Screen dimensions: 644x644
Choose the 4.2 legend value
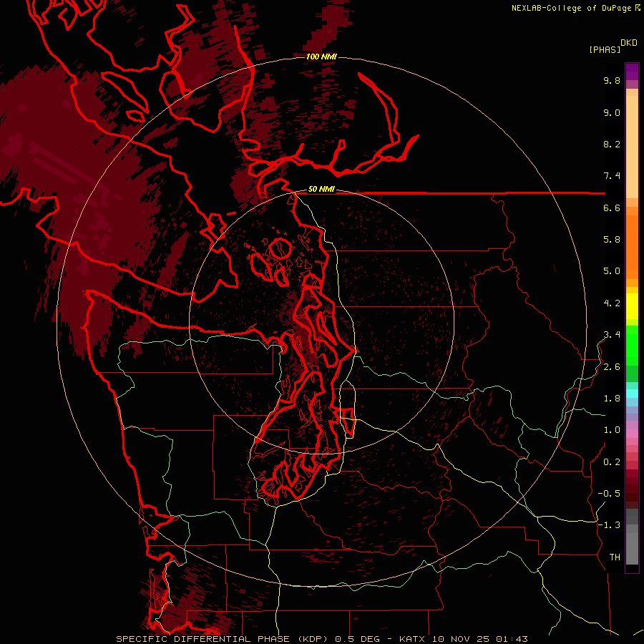tap(612, 303)
